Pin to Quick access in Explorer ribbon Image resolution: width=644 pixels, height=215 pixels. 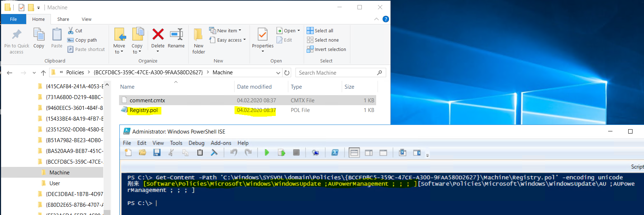point(17,41)
